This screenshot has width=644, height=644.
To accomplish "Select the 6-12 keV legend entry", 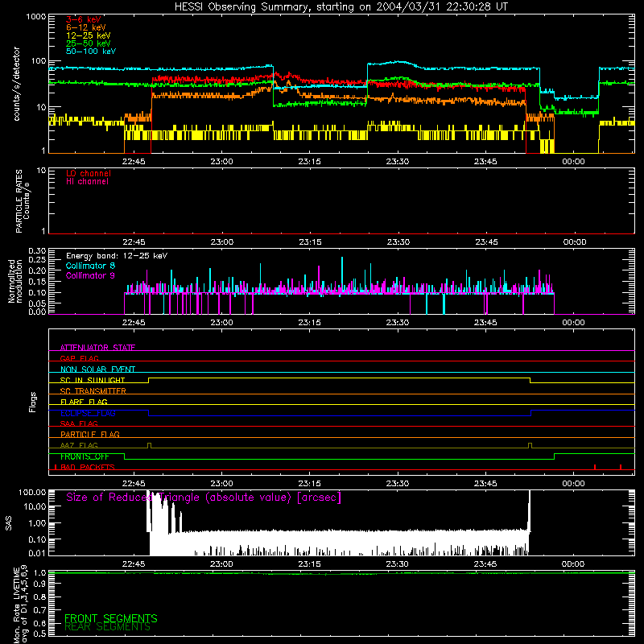I will point(86,27).
